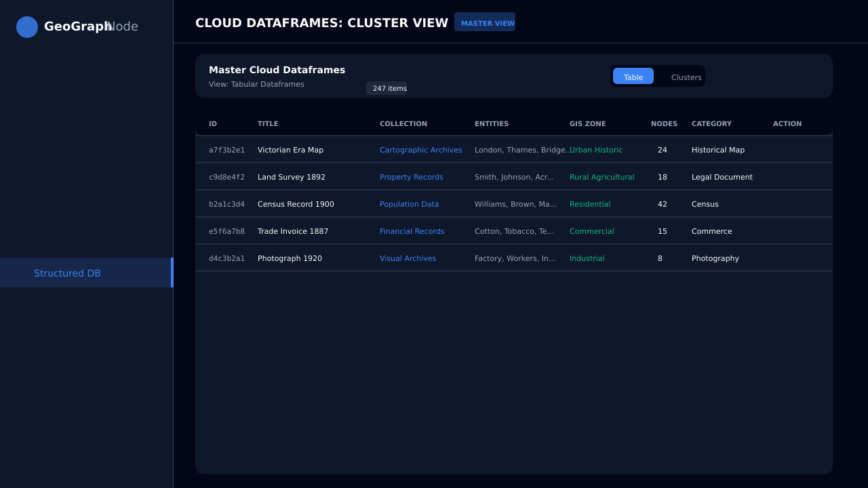Screen dimensions: 868x488
Task: Click the 247 items count badge
Action: (x=387, y=88)
